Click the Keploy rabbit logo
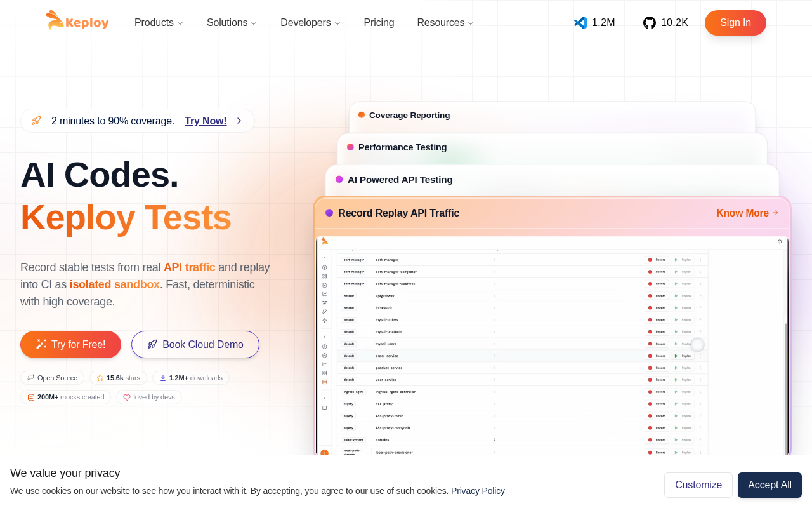Image resolution: width=812 pixels, height=508 pixels. click(x=77, y=21)
